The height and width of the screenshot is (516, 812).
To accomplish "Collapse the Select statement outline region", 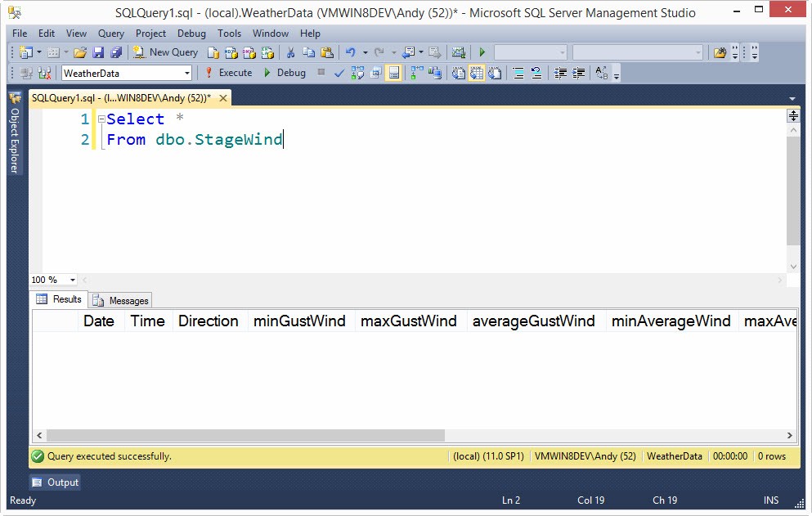I will pos(101,119).
